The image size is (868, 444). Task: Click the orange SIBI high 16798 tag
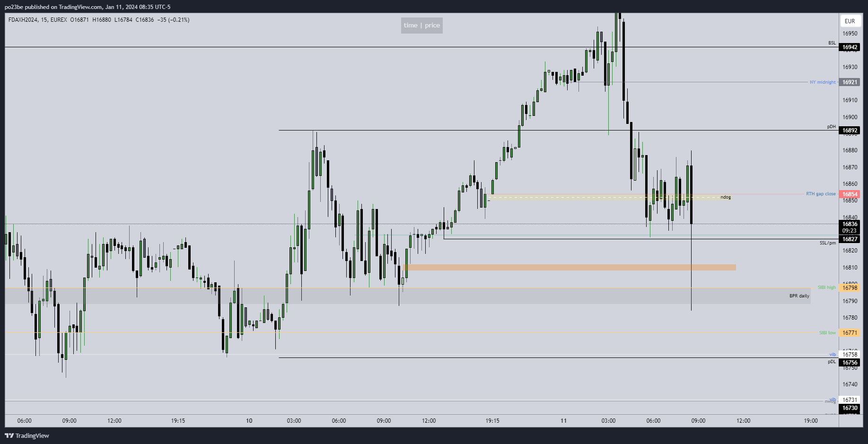(850, 288)
